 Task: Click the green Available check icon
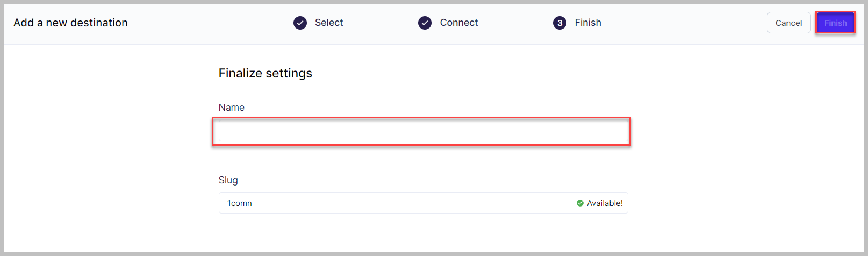580,203
